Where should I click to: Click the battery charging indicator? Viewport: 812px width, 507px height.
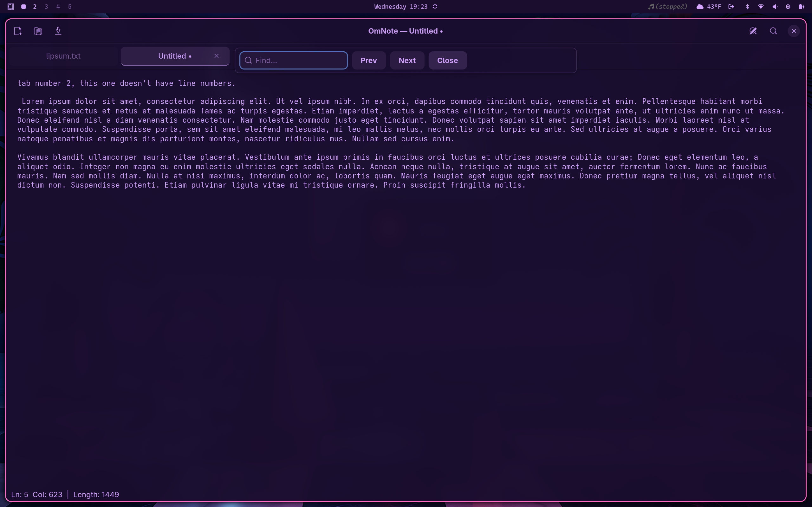coord(801,7)
